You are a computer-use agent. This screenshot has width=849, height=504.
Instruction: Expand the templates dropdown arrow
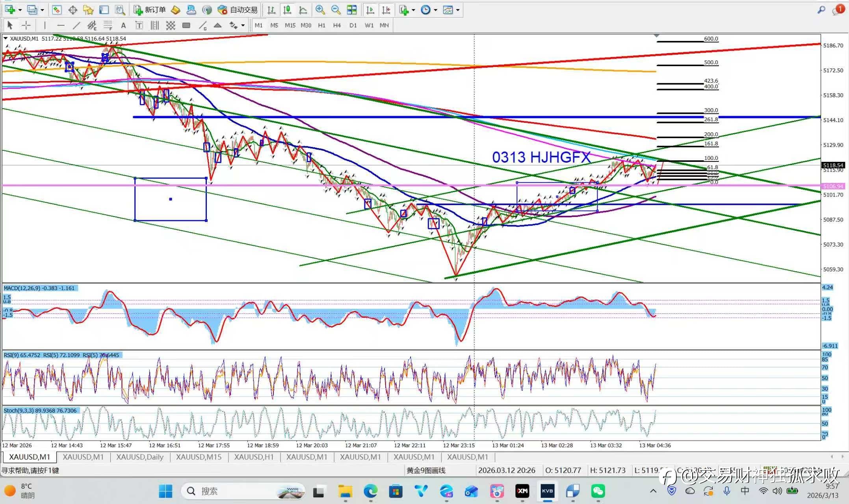[x=458, y=10]
